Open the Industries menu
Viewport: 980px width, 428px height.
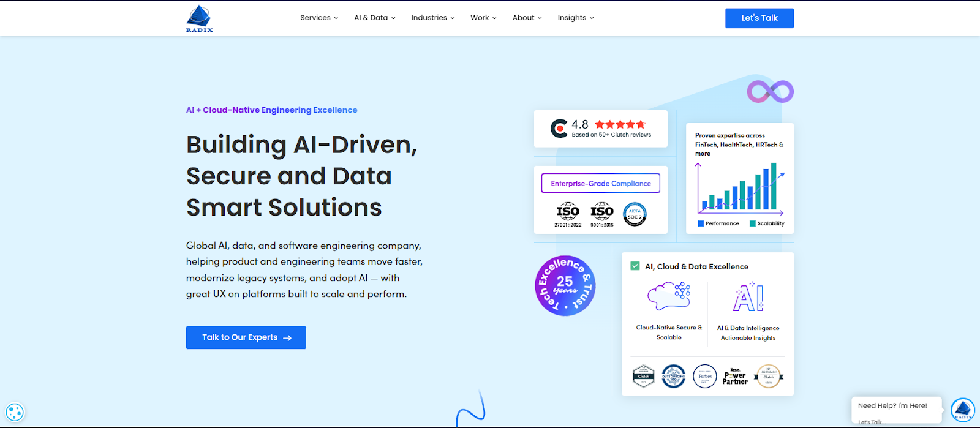(x=433, y=18)
